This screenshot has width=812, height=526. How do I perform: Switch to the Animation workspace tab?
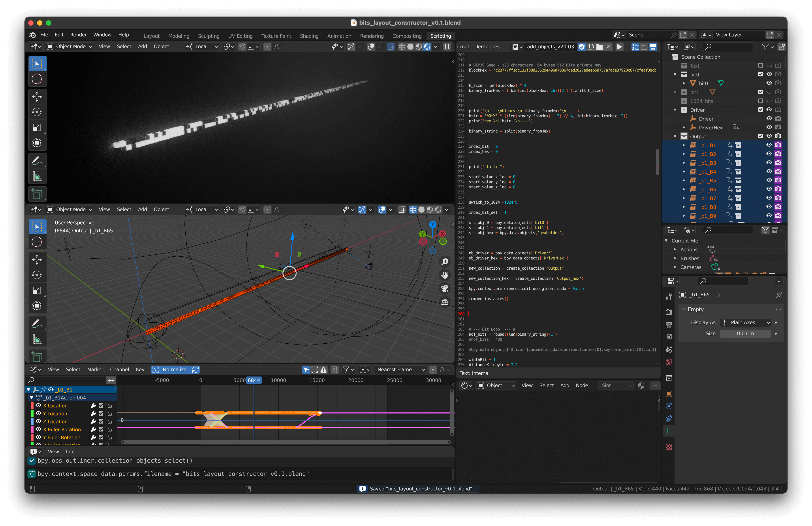339,36
